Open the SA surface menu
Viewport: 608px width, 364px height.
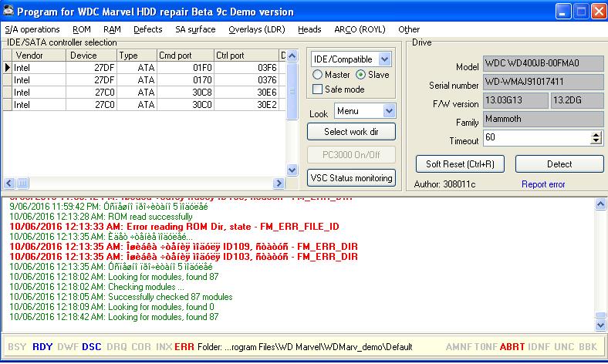(x=195, y=29)
